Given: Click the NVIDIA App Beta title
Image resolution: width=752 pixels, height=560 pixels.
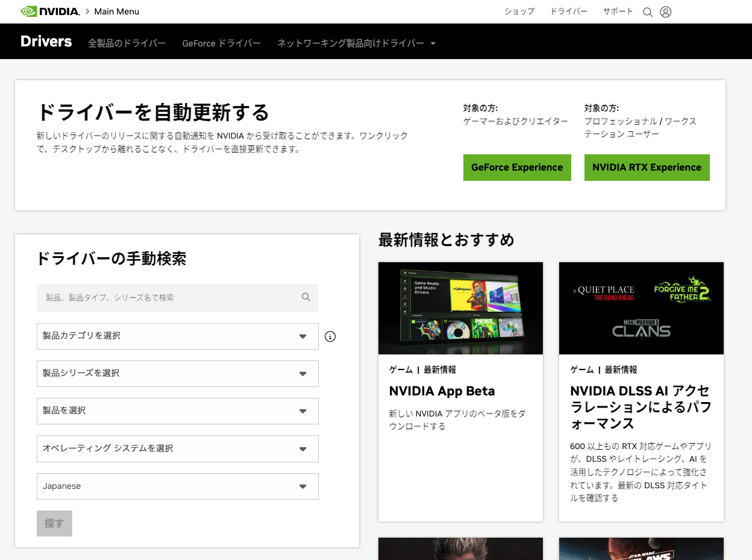Looking at the screenshot, I should [x=442, y=391].
